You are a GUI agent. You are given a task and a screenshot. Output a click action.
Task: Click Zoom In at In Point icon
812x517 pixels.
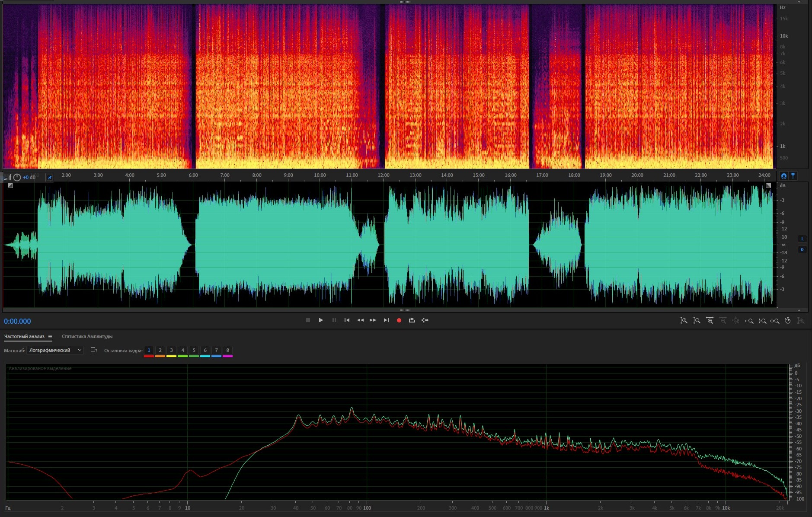pyautogui.click(x=749, y=321)
